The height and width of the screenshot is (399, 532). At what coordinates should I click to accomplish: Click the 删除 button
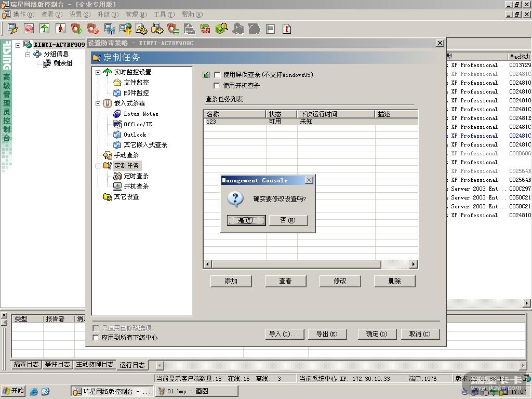click(395, 281)
